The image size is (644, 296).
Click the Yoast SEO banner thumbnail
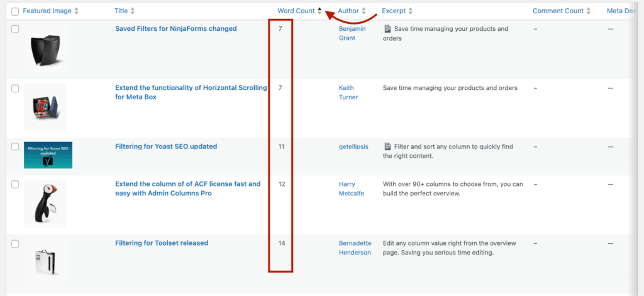pos(48,155)
